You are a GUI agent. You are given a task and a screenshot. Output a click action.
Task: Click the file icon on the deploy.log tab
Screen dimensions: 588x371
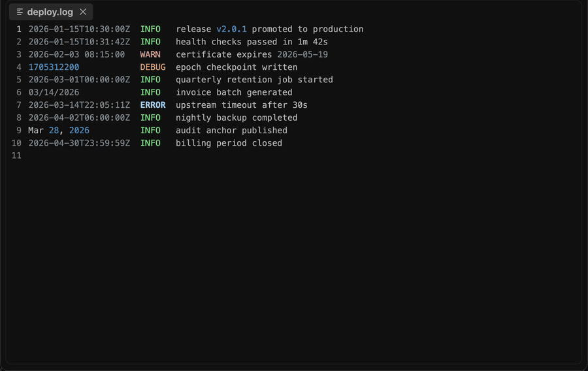[20, 12]
